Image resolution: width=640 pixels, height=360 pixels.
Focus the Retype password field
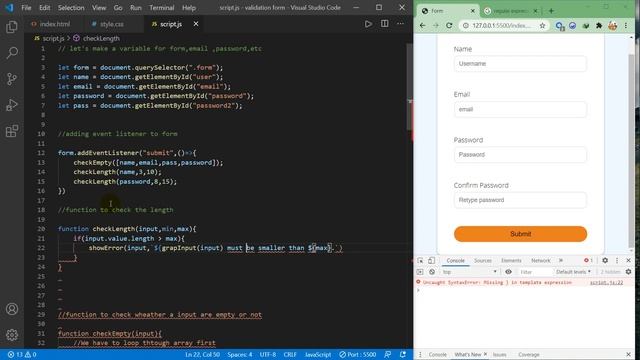[520, 200]
